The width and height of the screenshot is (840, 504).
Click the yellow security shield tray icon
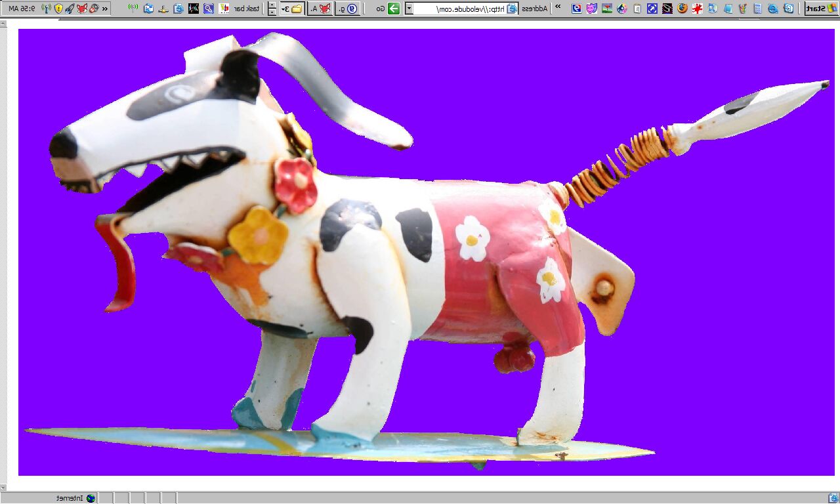point(58,9)
